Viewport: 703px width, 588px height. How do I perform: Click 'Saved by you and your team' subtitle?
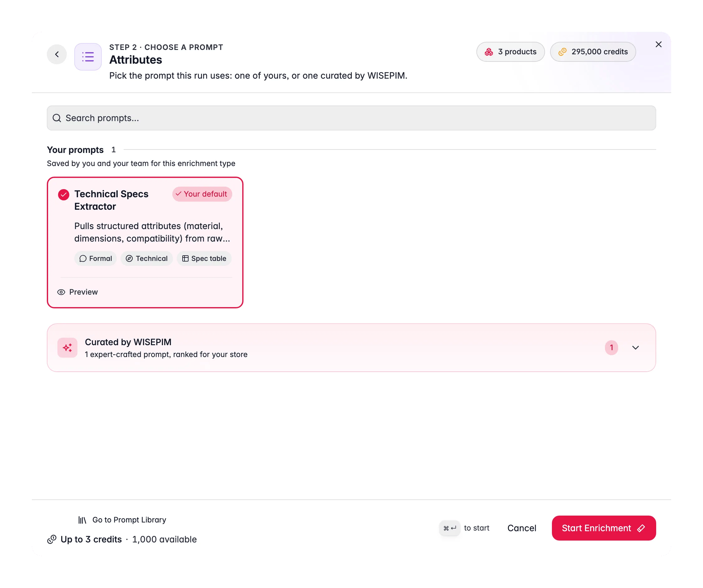click(x=141, y=163)
